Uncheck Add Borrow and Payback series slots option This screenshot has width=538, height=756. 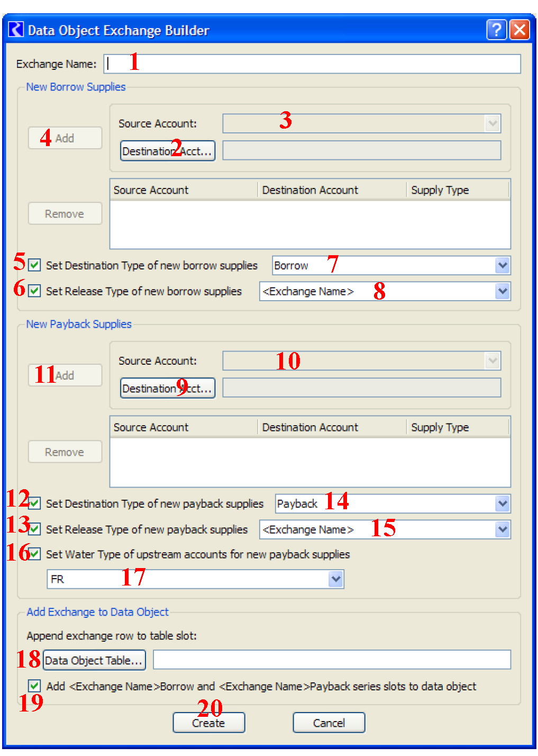tap(35, 686)
